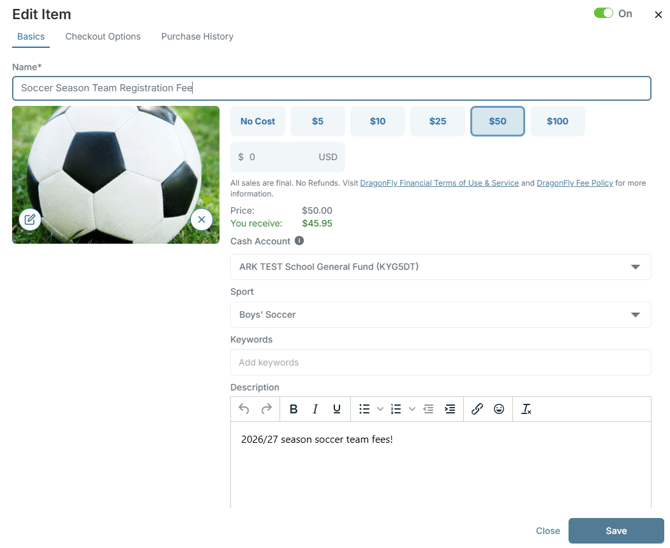Viewport: 670px width, 548px height.
Task: Expand the Sport dropdown showing Boys' Soccer
Action: point(441,315)
